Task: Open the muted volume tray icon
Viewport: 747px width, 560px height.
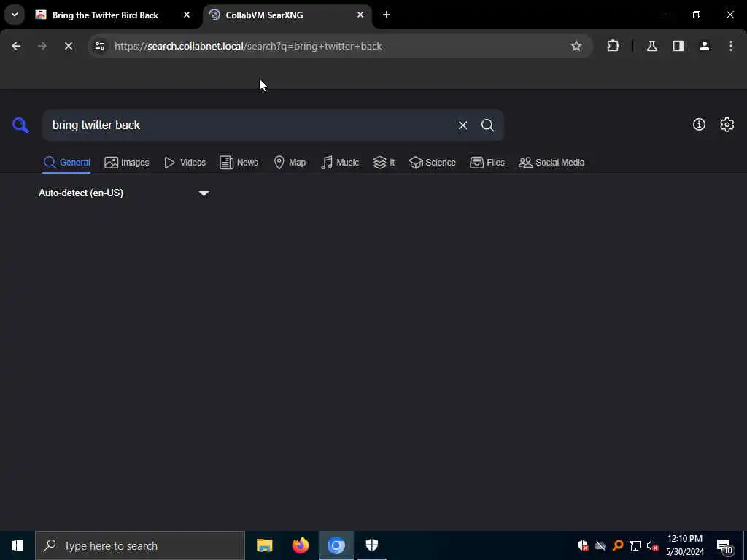Action: [x=652, y=545]
